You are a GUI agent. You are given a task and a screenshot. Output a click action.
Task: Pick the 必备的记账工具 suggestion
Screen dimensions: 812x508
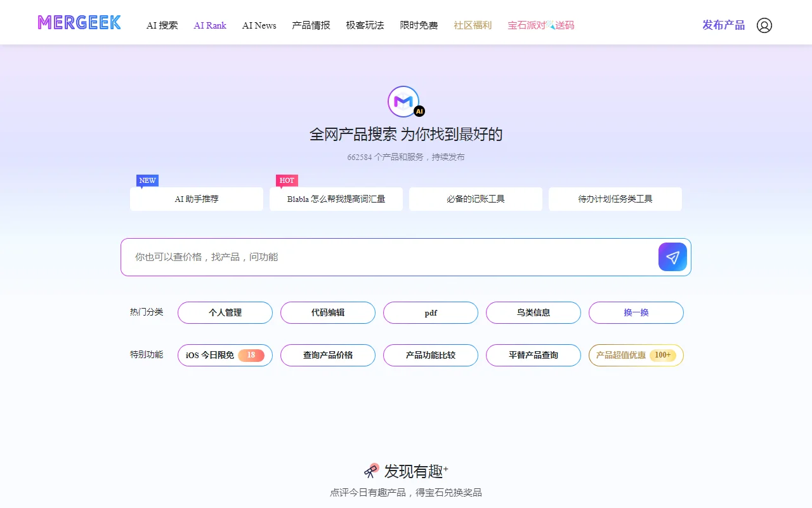click(476, 199)
